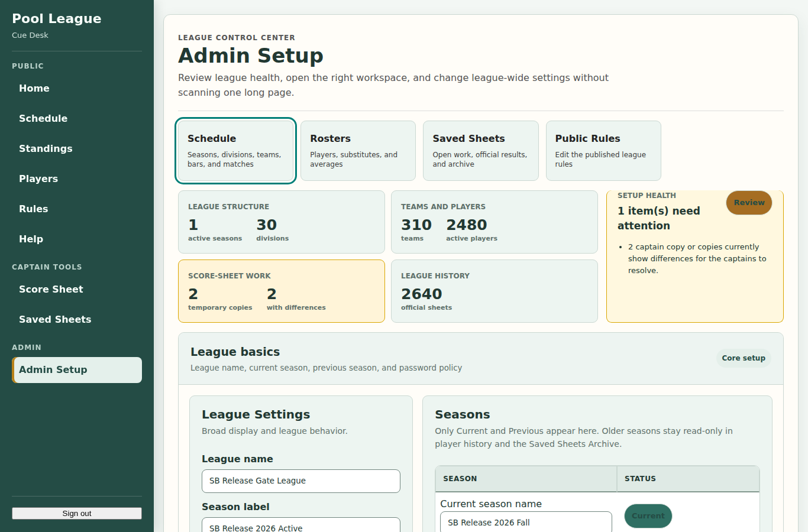Open Standings from the sidebar
808x532 pixels.
point(77,148)
